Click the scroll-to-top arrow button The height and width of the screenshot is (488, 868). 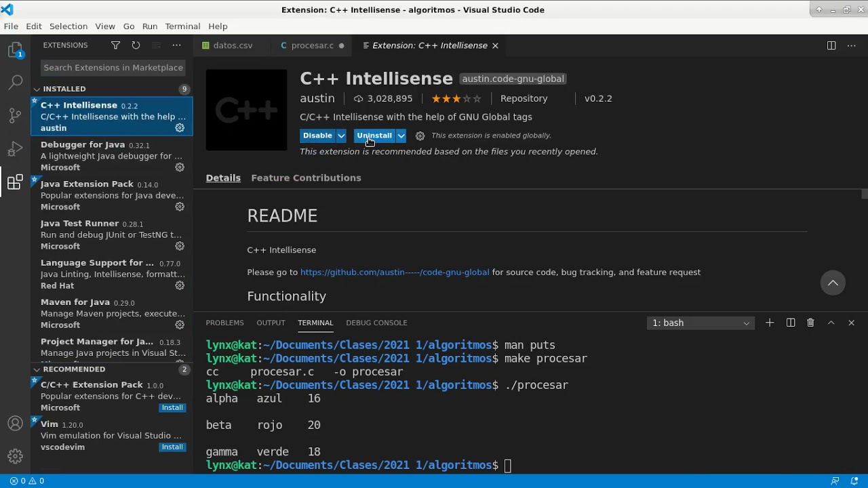(833, 283)
